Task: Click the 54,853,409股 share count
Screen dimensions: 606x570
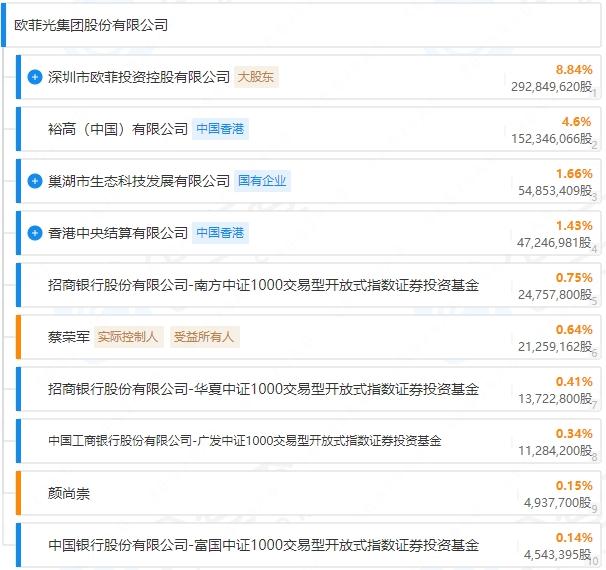Action: pos(555,191)
